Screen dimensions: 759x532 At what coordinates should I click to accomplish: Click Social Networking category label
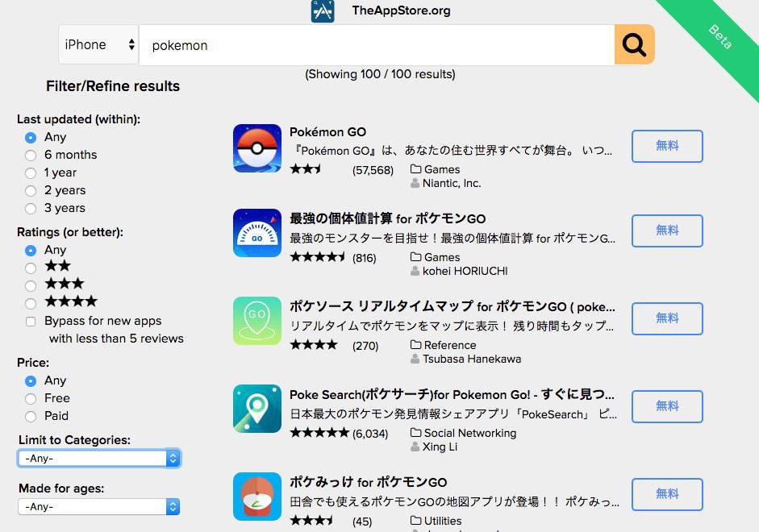tap(470, 433)
